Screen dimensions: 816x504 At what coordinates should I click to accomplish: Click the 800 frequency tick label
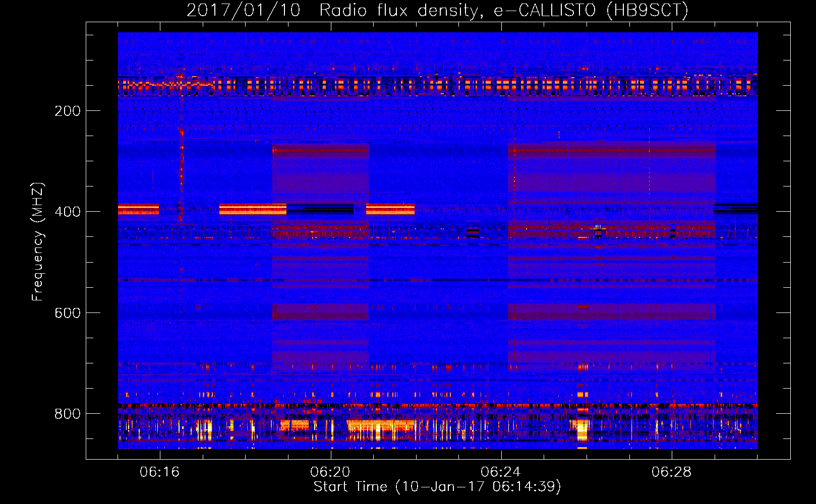68,414
